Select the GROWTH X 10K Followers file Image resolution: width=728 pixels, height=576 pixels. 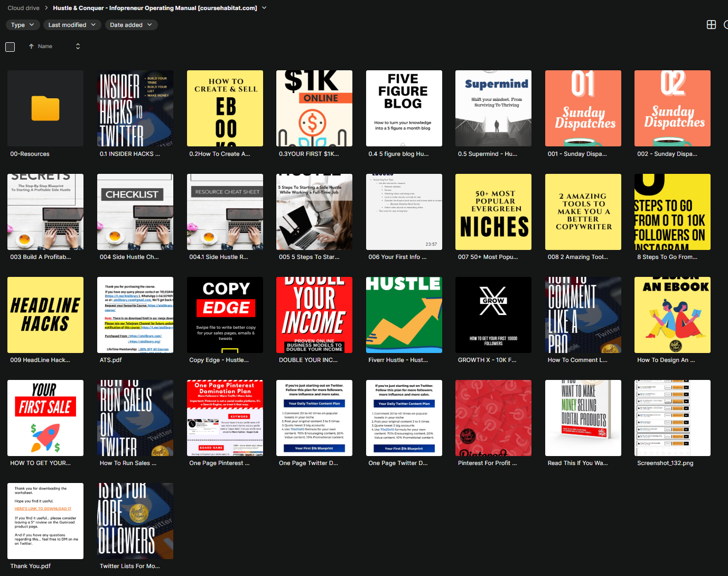(x=493, y=315)
